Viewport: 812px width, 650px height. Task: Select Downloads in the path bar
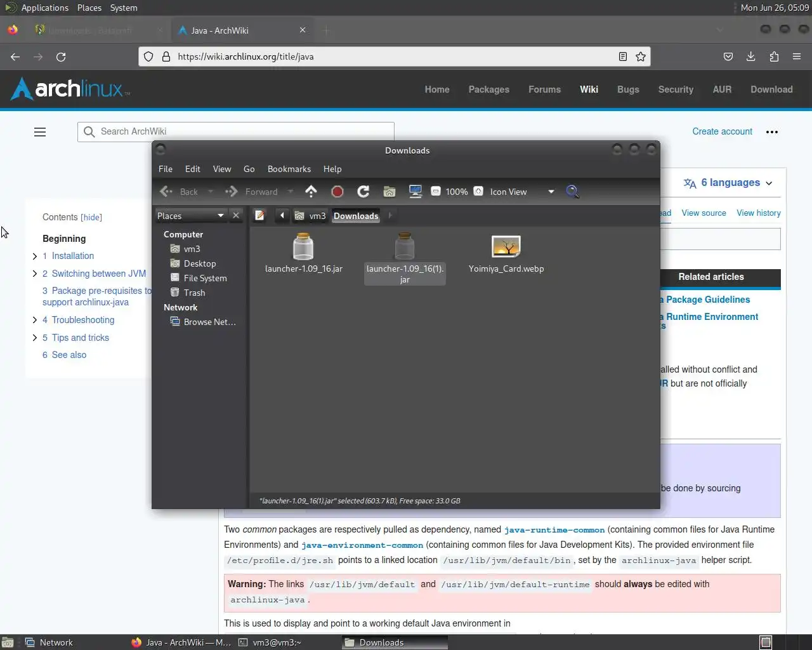(356, 215)
